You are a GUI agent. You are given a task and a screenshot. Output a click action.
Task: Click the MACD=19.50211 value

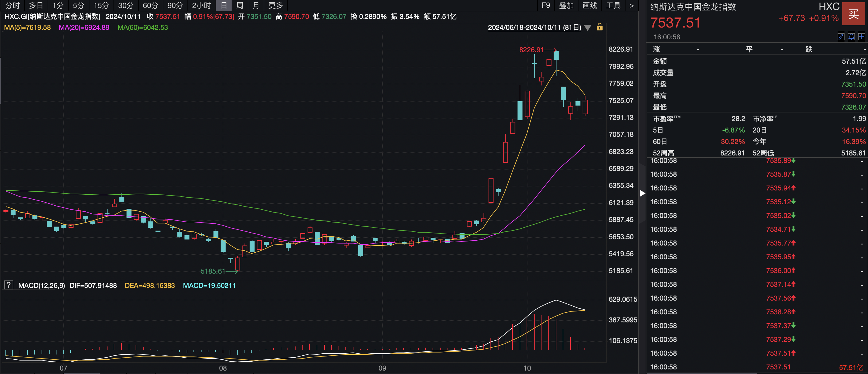209,285
